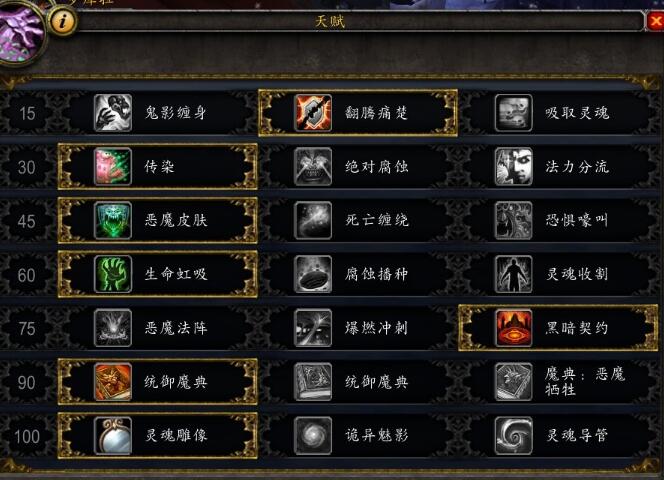Image resolution: width=664 pixels, height=480 pixels.
Task: Select the 灵魂雕像 mirror icon
Action: (x=113, y=436)
